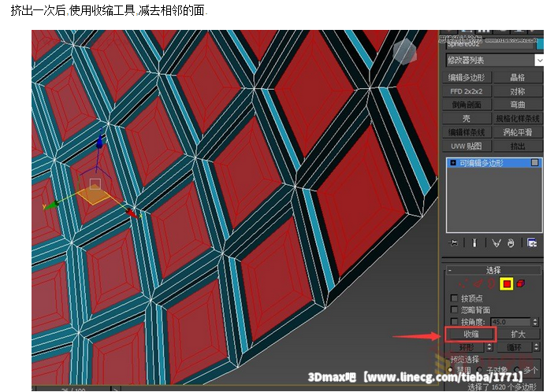The height and width of the screenshot is (392, 554).
Task: Select the 子对象 preview selection radio
Action: (481, 370)
